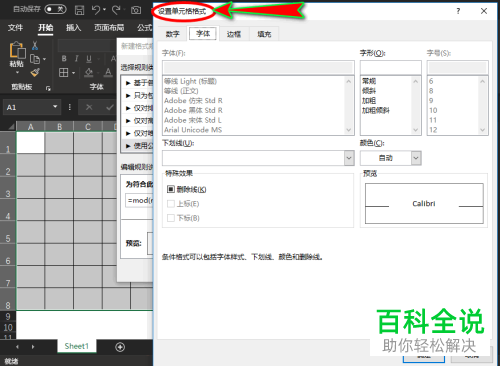Screen dimensions: 500x366
Task: Choose 加粗倾斜 in font style list
Action: (x=376, y=110)
